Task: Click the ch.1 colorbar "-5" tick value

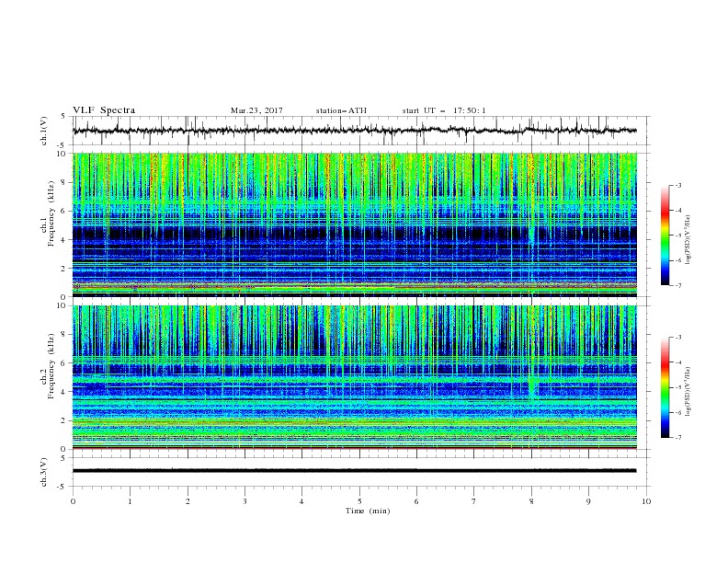Action: click(x=678, y=236)
